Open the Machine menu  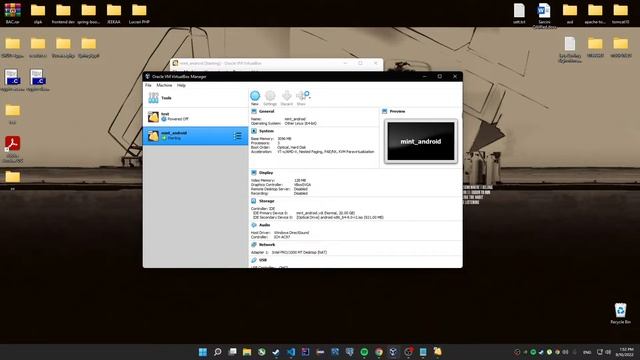164,85
